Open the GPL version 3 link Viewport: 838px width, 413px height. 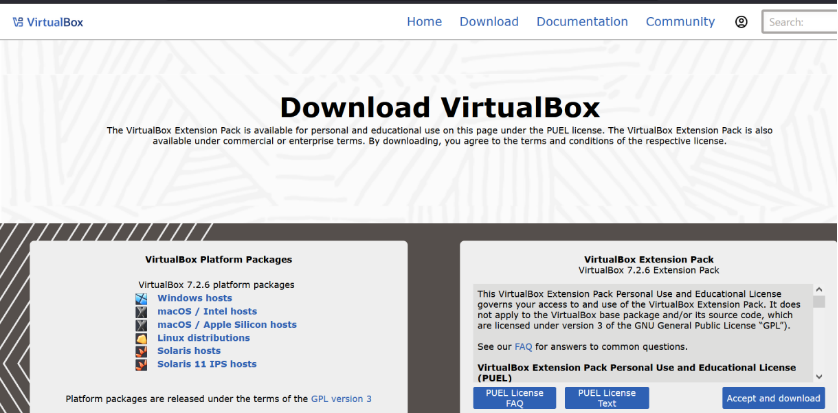341,399
